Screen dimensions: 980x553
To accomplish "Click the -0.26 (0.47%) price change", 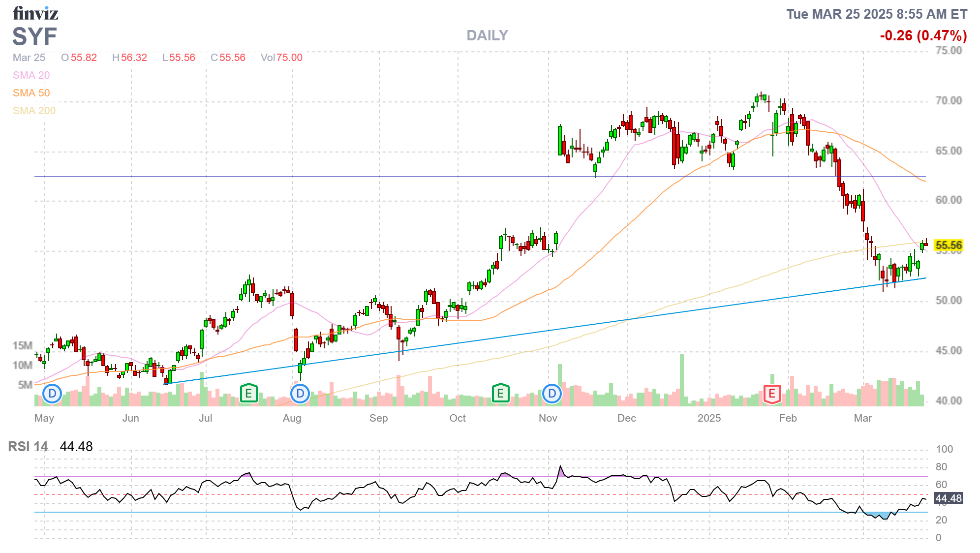I will (923, 35).
